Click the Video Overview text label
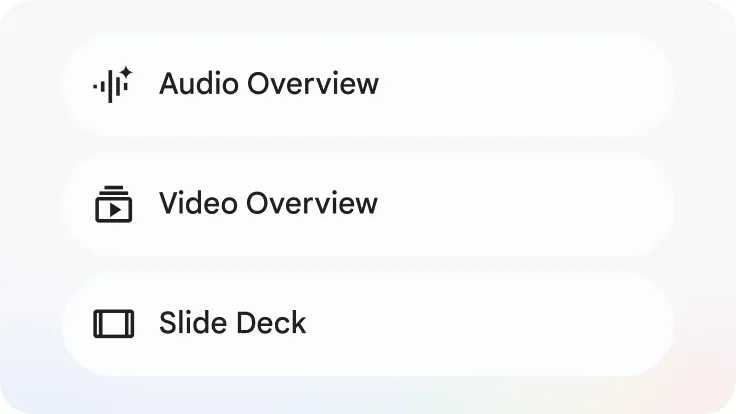This screenshot has width=736, height=414. 268,203
